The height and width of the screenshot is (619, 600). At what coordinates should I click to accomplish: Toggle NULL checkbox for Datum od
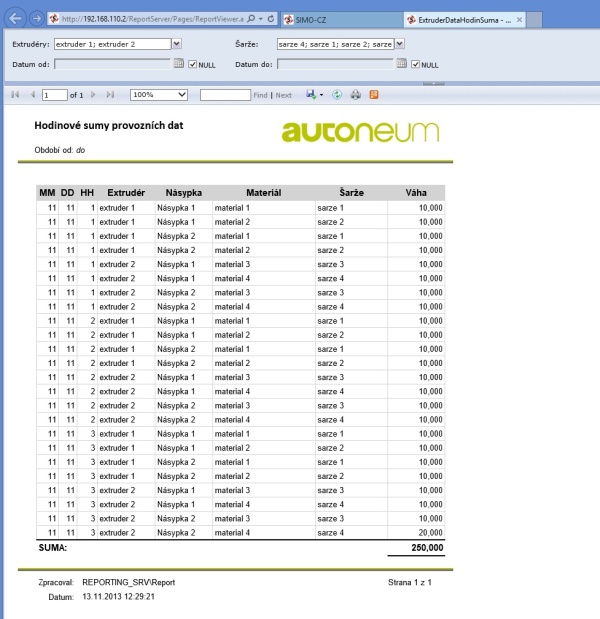[x=192, y=64]
